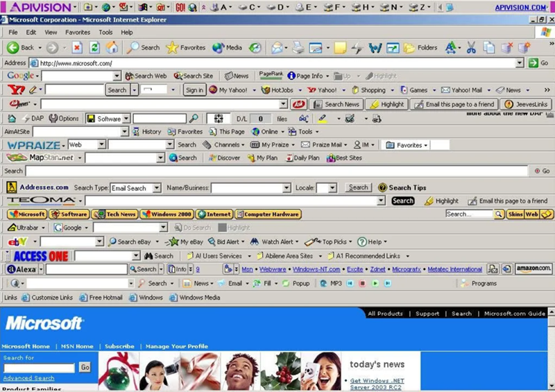This screenshot has width=555, height=392.
Task: Open the Locale dropdown on Addresses.com
Action: [332, 188]
